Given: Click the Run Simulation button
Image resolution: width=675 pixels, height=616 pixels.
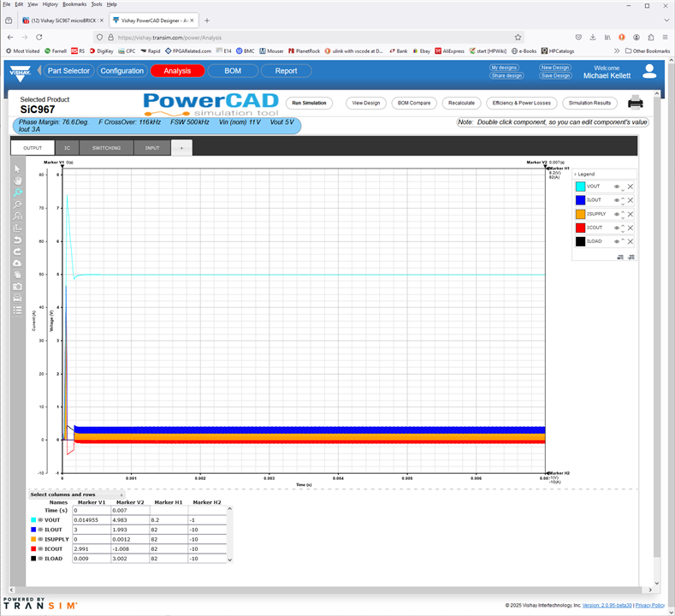Looking at the screenshot, I should click(x=309, y=103).
